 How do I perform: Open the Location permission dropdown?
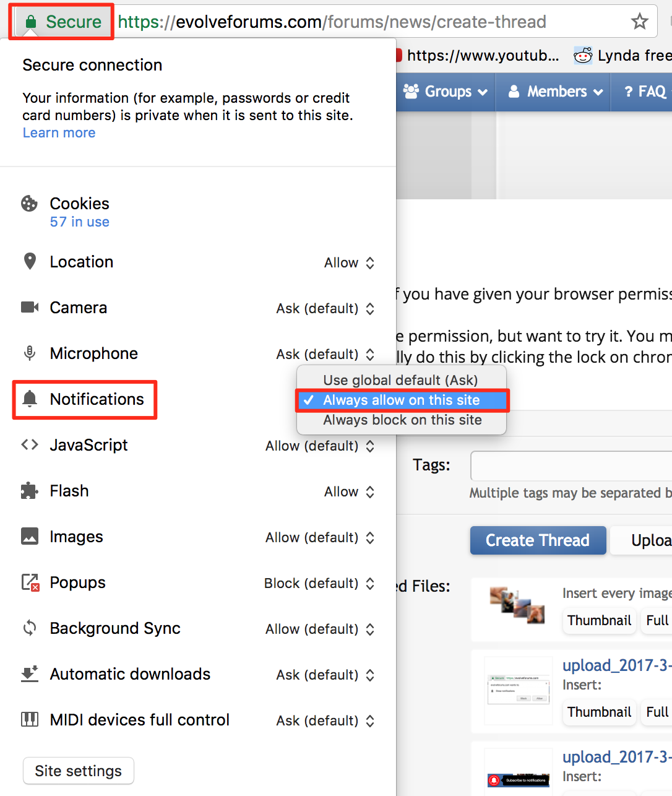[x=349, y=263]
